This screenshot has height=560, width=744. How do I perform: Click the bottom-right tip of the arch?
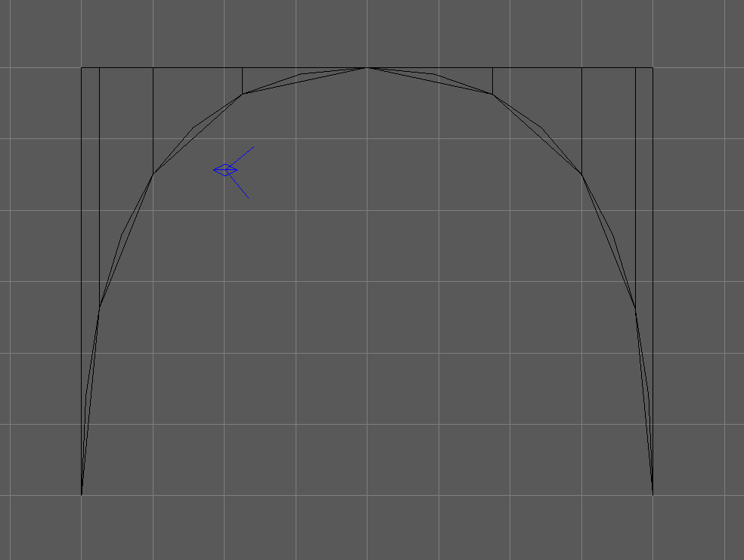tap(653, 495)
